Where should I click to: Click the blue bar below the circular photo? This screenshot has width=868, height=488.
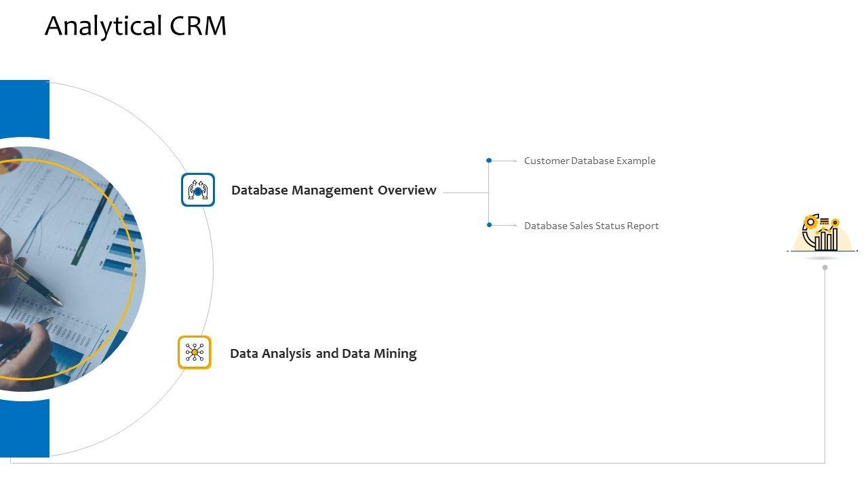24,428
